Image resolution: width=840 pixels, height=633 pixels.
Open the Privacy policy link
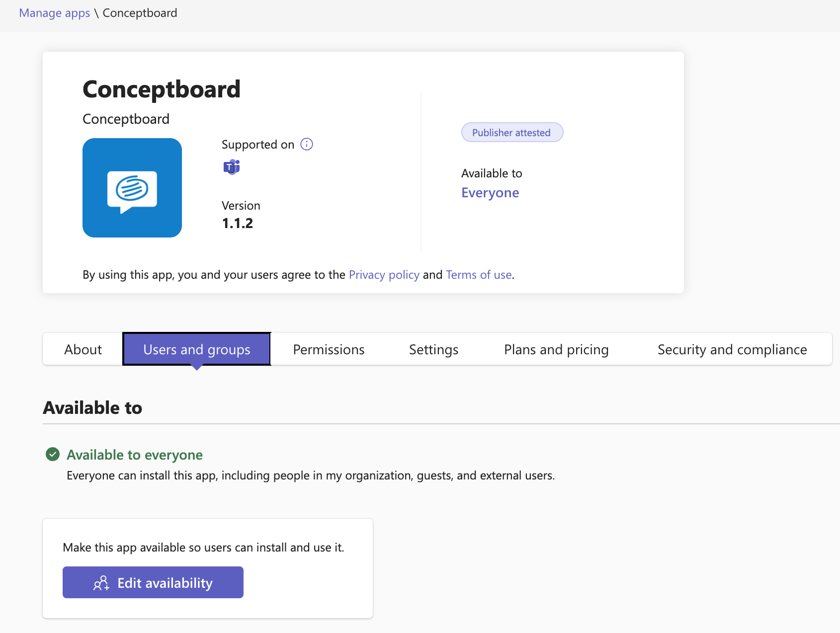384,274
